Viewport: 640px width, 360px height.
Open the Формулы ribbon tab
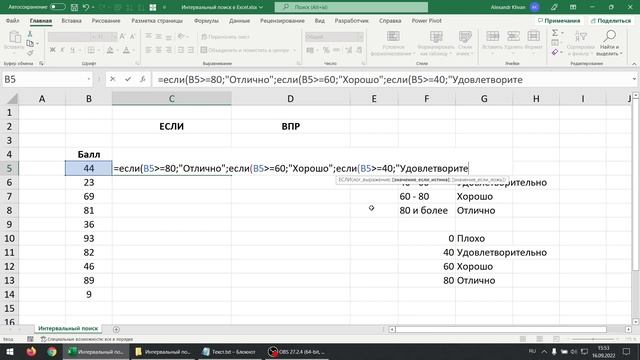pyautogui.click(x=206, y=20)
